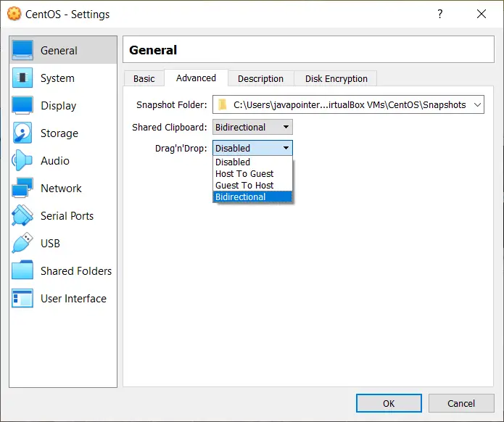Click the Network label in sidebar
This screenshot has width=504, height=422.
pyautogui.click(x=61, y=188)
